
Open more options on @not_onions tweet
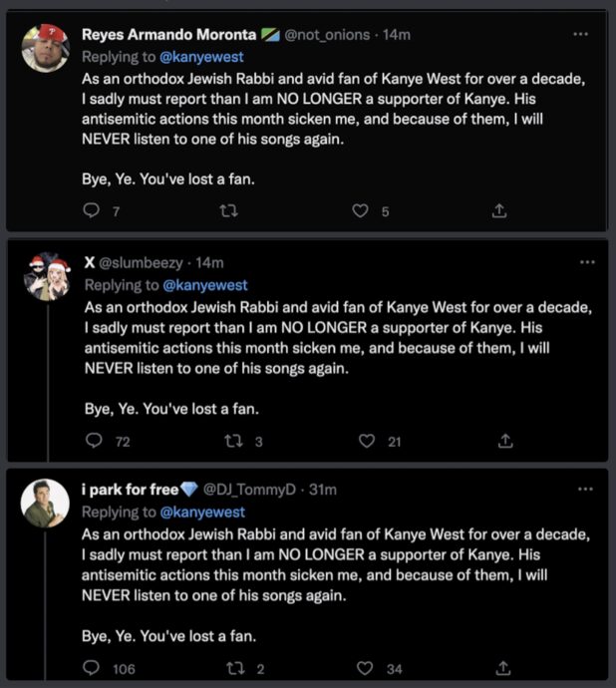(x=581, y=34)
